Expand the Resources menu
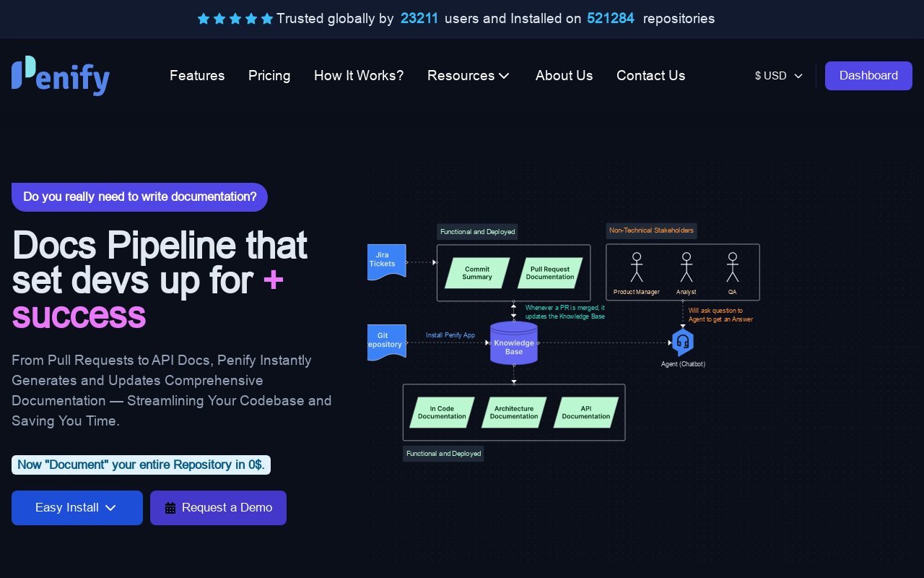The image size is (924, 578). pos(469,76)
